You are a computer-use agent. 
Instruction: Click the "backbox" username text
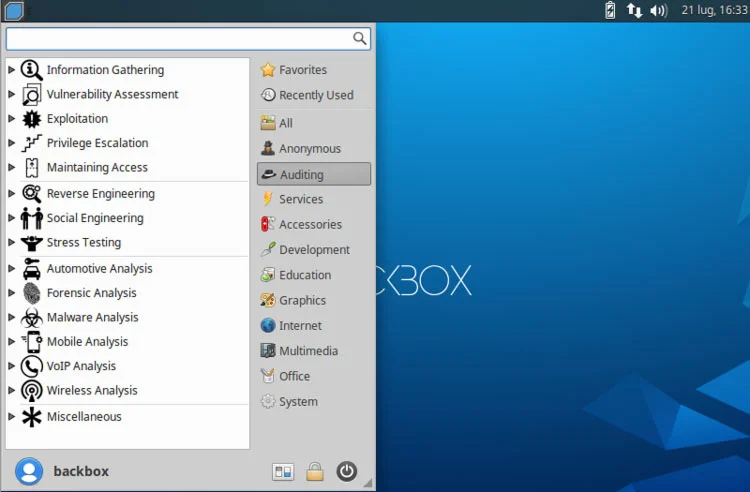81,471
